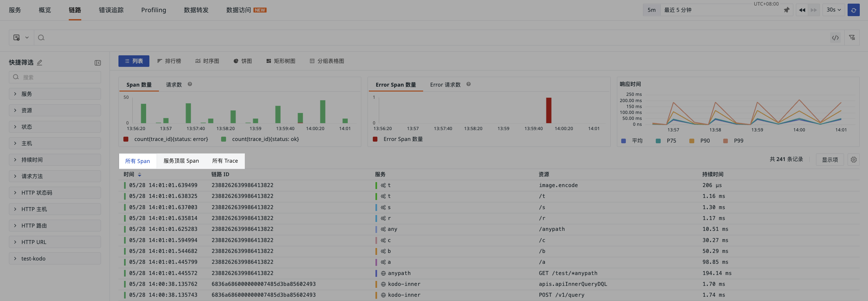Select the 列表 view button
The image size is (868, 301).
click(134, 61)
